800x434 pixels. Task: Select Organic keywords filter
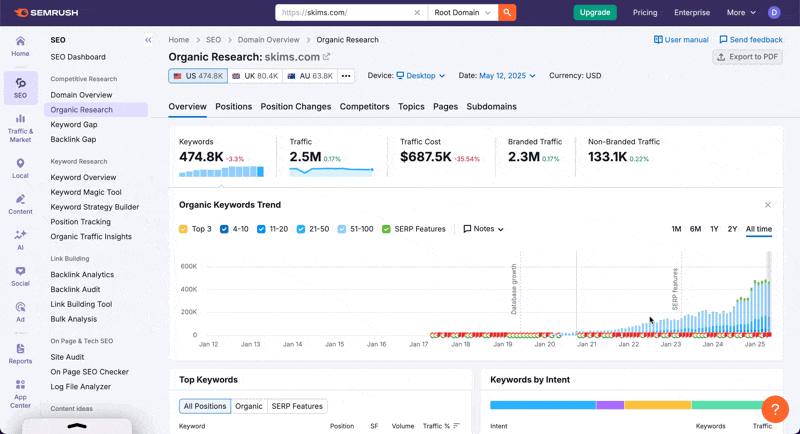pos(249,406)
